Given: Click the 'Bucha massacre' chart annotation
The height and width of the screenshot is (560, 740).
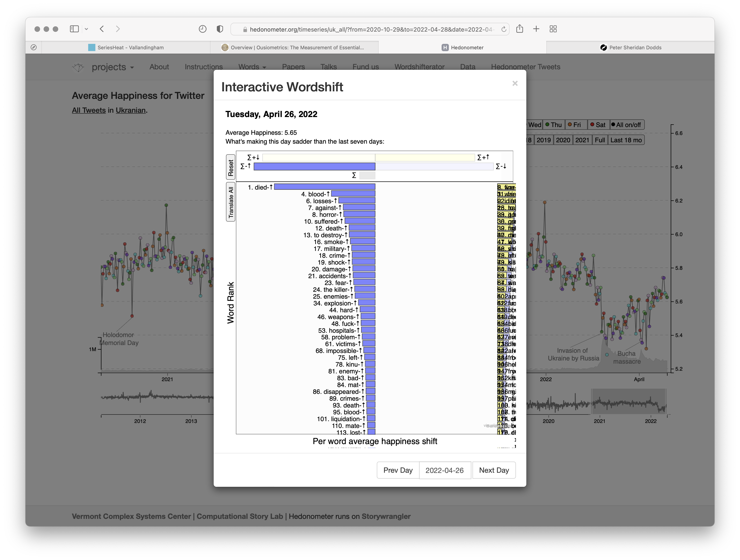Looking at the screenshot, I should coord(627,357).
